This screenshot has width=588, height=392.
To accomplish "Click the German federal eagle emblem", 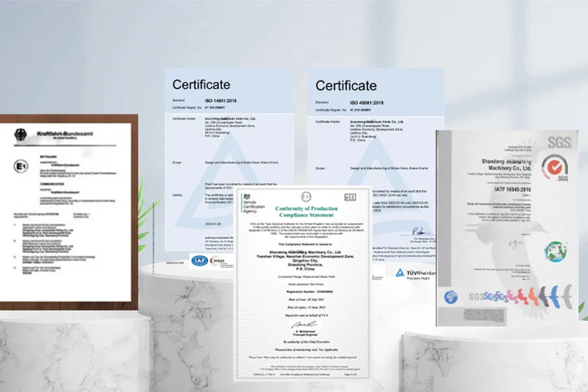I will click(x=21, y=135).
